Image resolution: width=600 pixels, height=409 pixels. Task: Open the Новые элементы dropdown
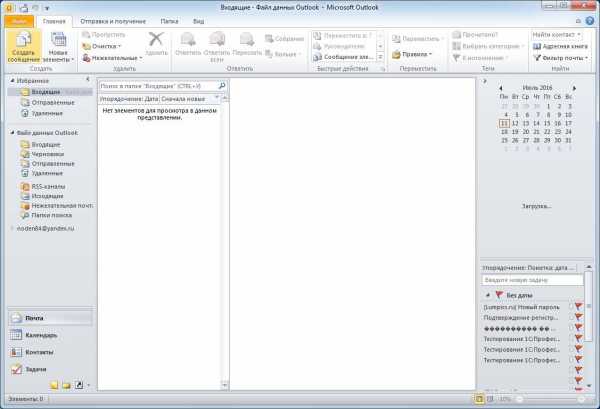tap(58, 47)
